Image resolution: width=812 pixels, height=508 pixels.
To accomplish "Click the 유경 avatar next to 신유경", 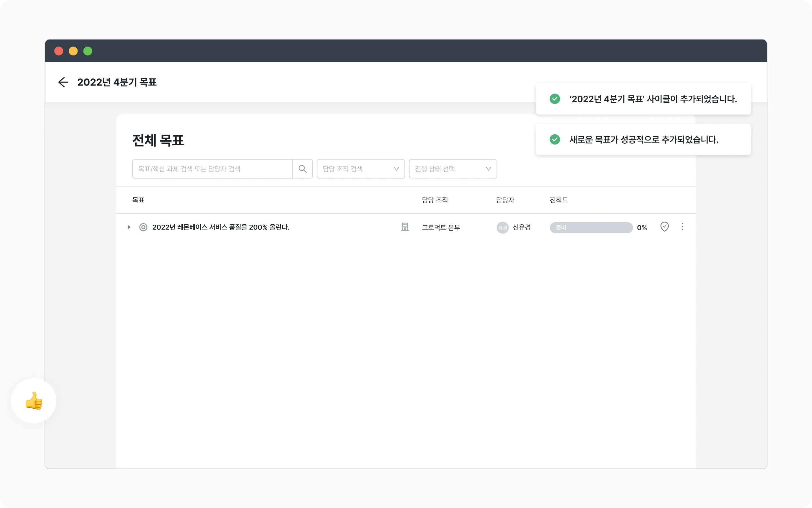I will click(x=502, y=227).
